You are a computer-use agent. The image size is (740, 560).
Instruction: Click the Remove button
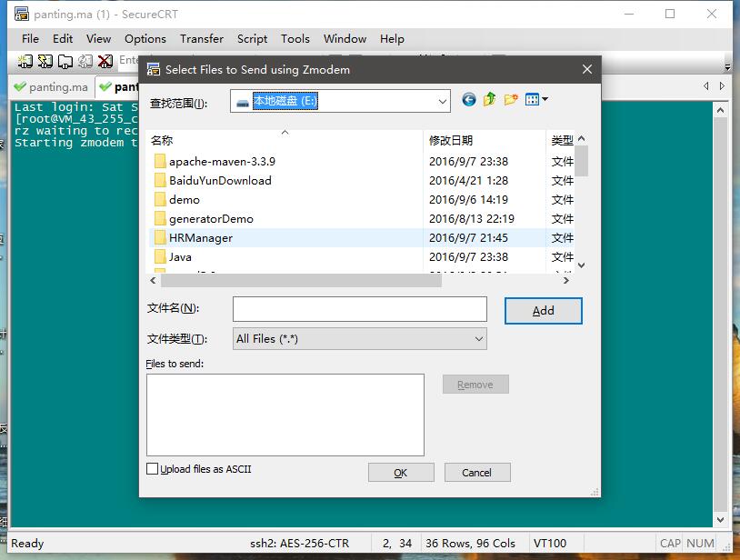(475, 385)
